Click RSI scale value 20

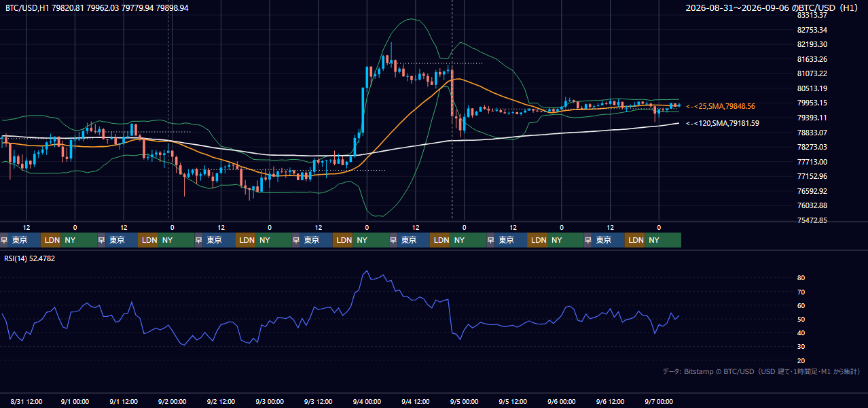coord(801,360)
